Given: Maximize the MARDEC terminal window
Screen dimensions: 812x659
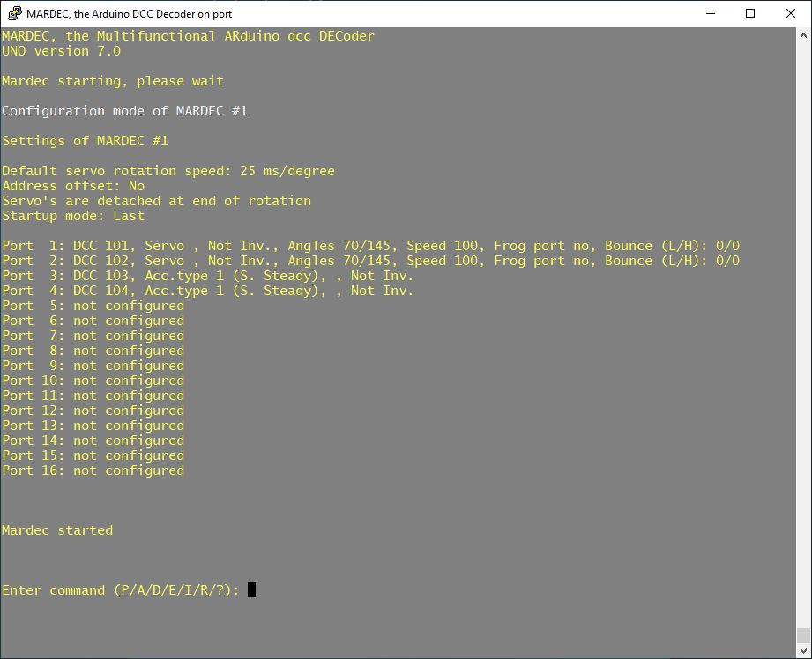Looking at the screenshot, I should [x=750, y=13].
